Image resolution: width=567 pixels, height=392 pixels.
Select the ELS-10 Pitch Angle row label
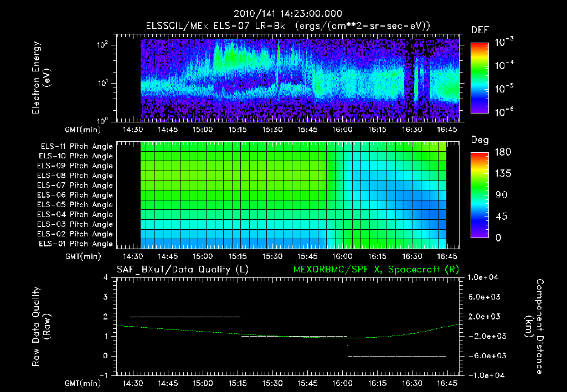click(x=76, y=156)
